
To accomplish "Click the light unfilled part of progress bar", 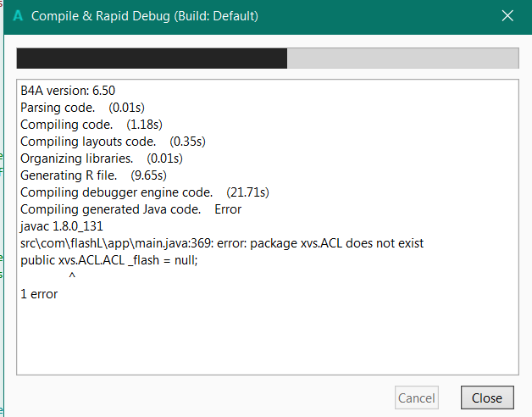I will coord(402,58).
